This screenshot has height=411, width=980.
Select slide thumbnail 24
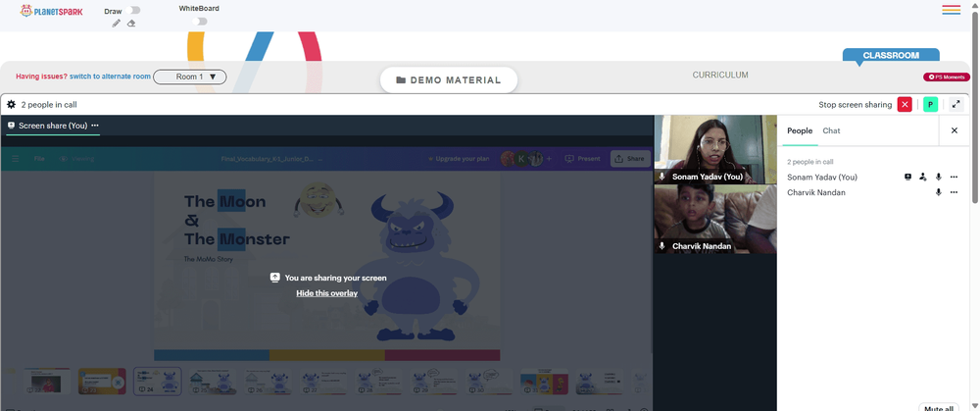coord(158,381)
